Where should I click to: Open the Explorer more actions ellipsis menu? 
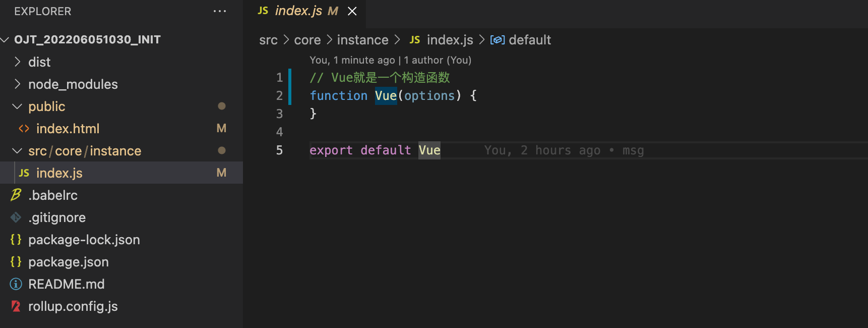[x=220, y=11]
